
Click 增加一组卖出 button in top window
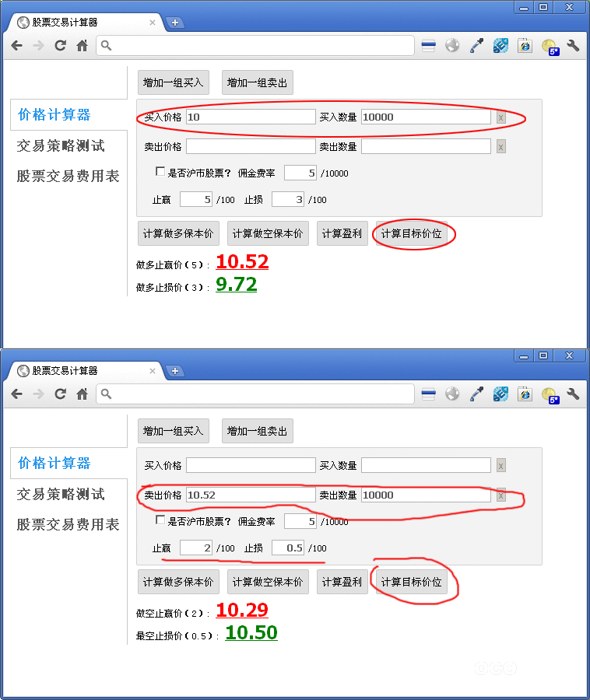coord(258,82)
